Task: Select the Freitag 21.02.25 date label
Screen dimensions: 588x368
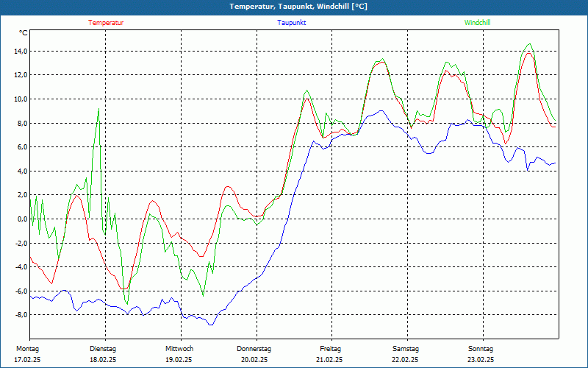Action: 329,354
